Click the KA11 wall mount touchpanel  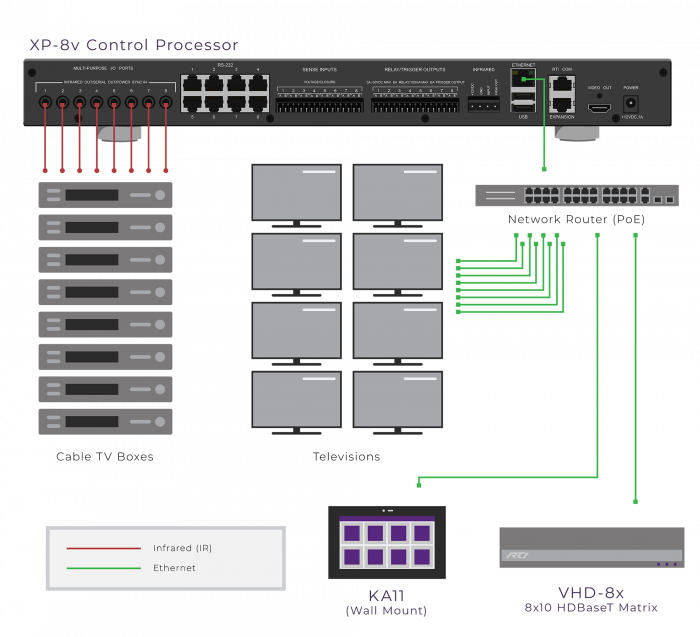tap(386, 543)
